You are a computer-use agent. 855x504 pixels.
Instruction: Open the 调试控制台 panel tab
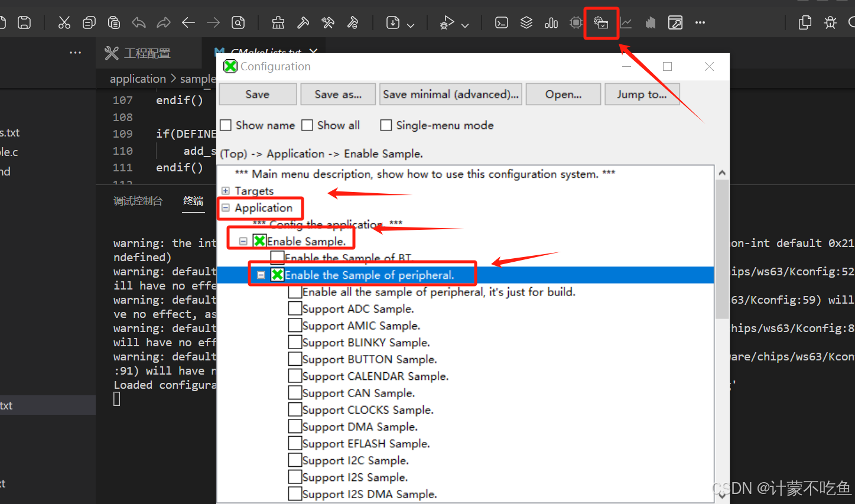[138, 201]
